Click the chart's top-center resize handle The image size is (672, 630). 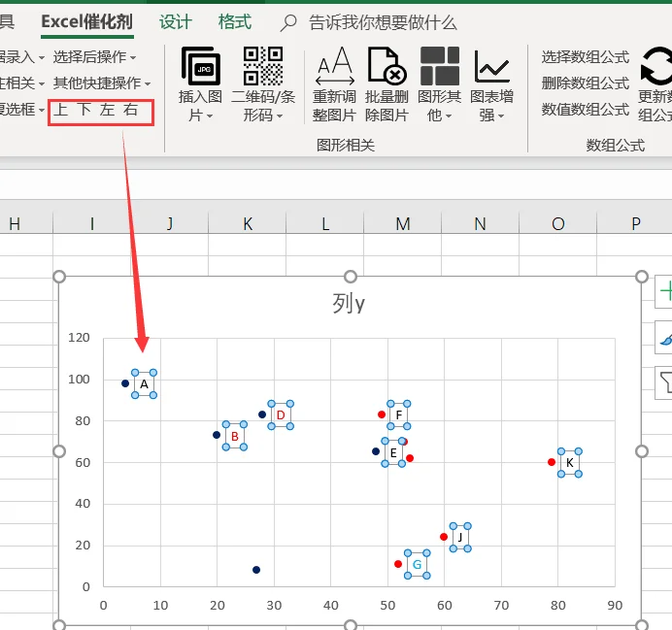351,277
